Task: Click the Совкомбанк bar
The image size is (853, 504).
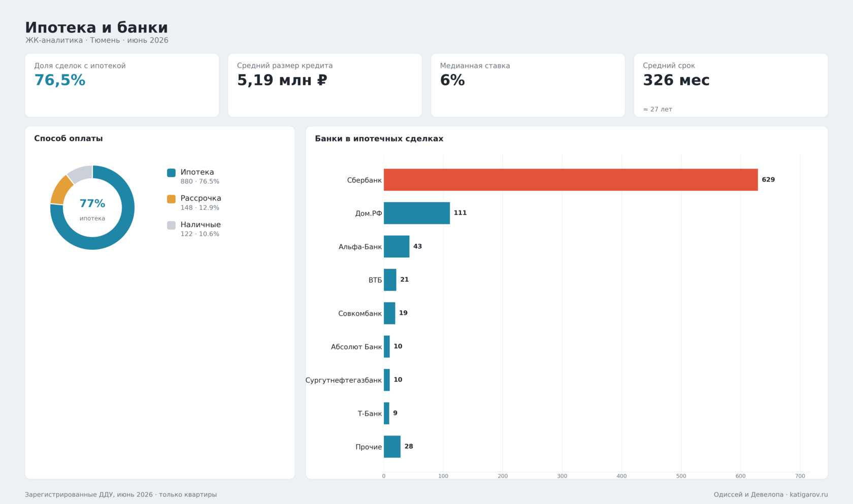Action: (389, 313)
